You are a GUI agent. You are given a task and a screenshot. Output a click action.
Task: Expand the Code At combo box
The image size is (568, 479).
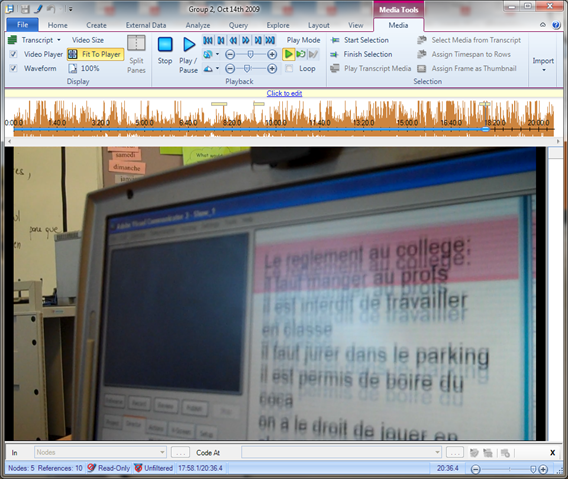pyautogui.click(x=437, y=452)
